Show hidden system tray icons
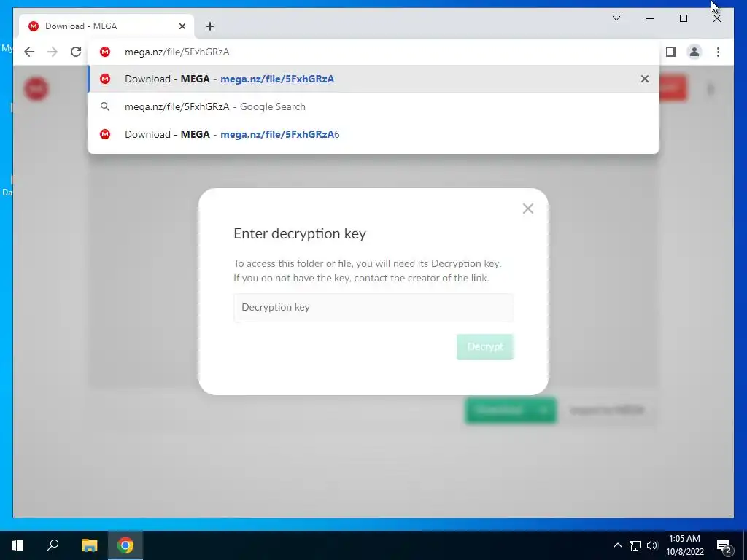This screenshot has height=560, width=747. coord(617,545)
